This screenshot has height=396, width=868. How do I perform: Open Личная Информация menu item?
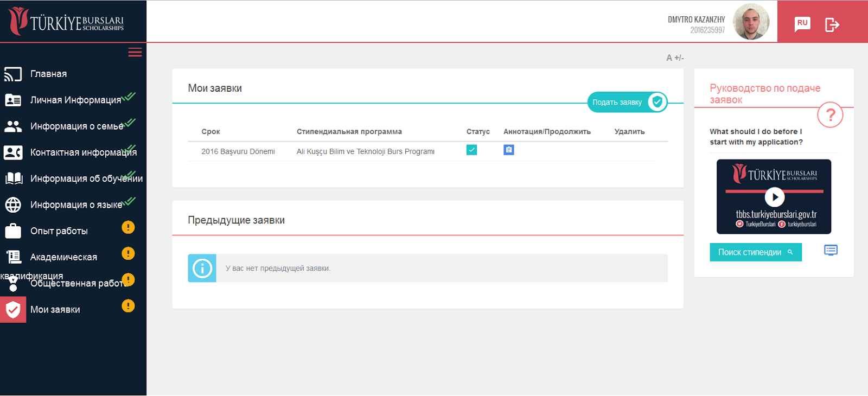(x=76, y=100)
